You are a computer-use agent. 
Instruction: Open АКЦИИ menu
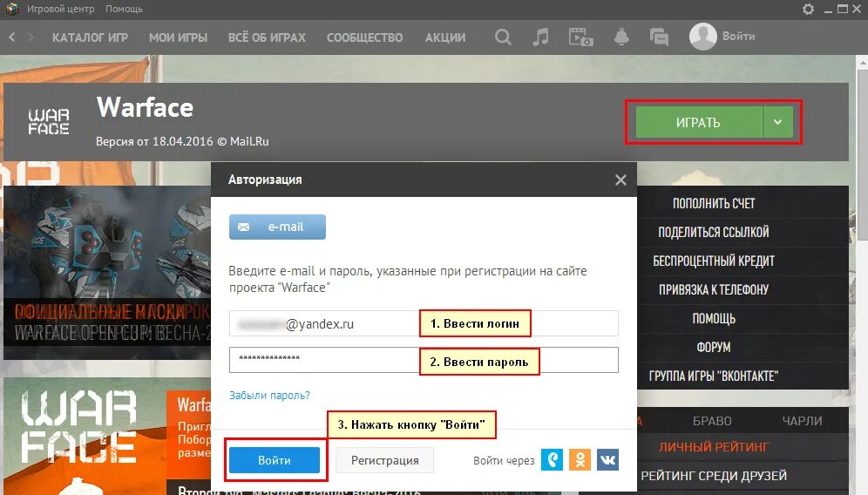pyautogui.click(x=445, y=37)
